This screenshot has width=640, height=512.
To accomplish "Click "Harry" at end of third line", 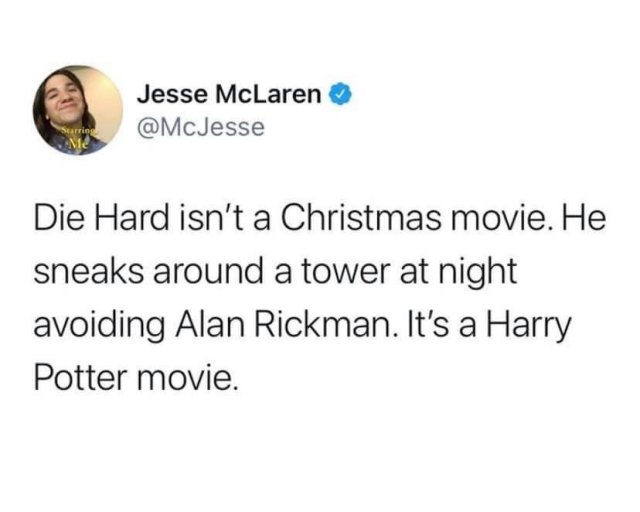I will click(x=527, y=327).
